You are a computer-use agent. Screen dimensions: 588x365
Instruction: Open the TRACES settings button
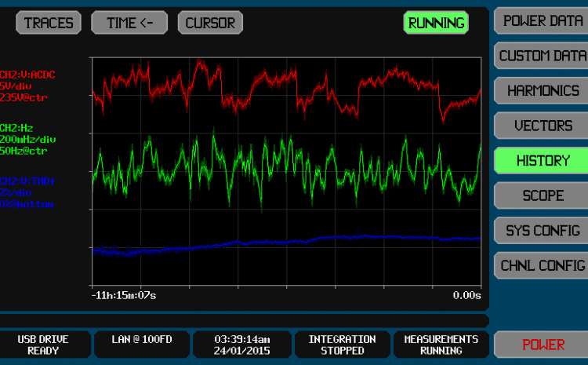[49, 23]
